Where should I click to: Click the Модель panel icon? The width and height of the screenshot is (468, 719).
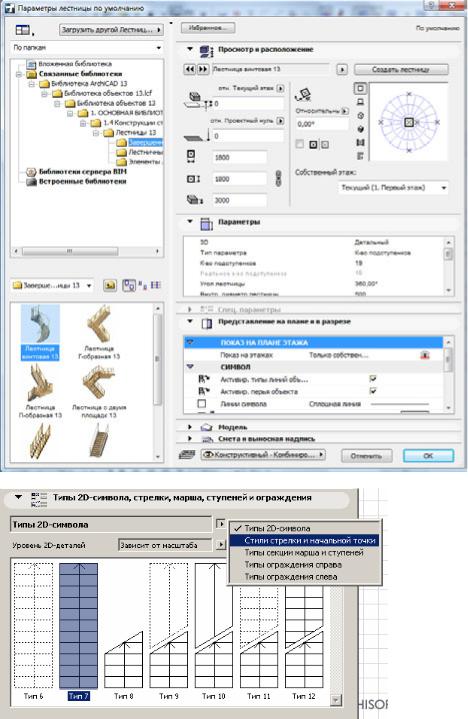(207, 427)
